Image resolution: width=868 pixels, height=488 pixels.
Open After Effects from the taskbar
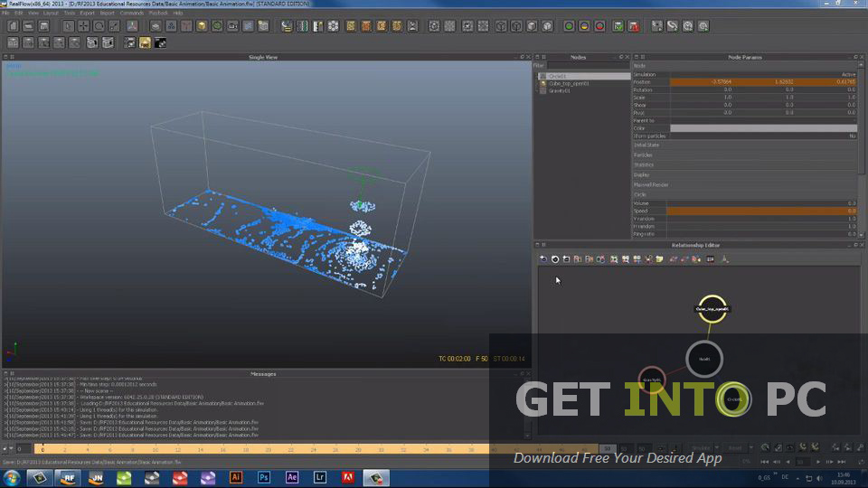point(292,477)
